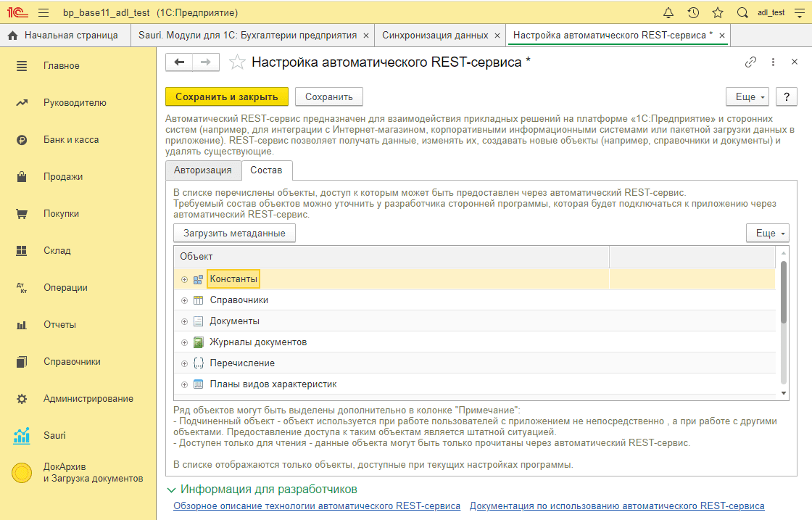Click the ДокАрхив yellow circle icon
812x520 pixels.
pyautogui.click(x=22, y=472)
